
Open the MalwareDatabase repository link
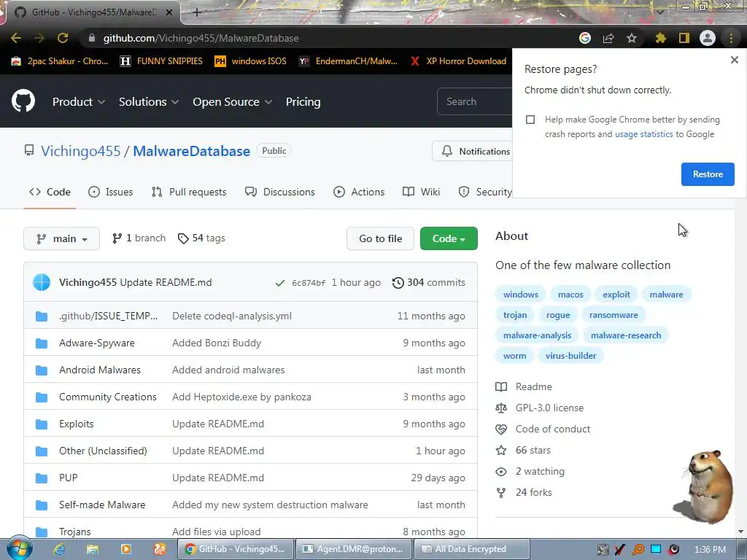tap(191, 151)
